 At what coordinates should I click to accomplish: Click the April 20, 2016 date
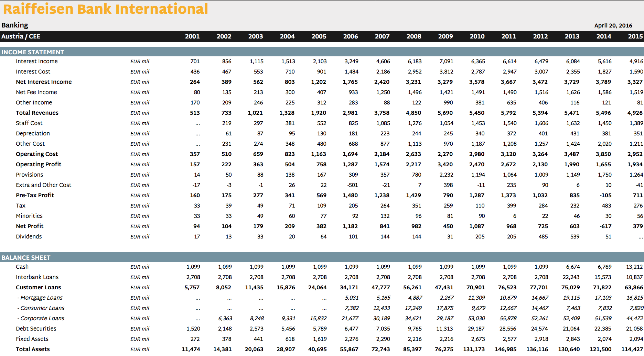(x=613, y=25)
